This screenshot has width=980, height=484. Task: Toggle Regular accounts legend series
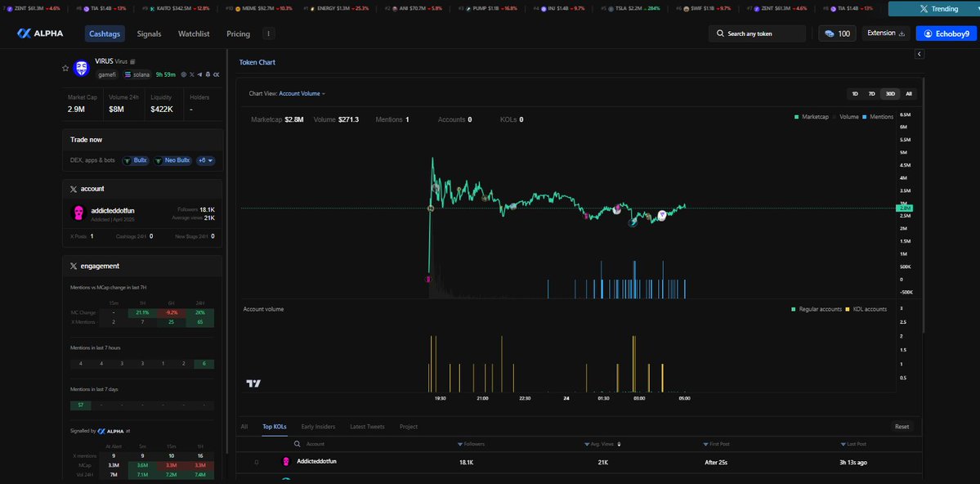[x=816, y=309]
